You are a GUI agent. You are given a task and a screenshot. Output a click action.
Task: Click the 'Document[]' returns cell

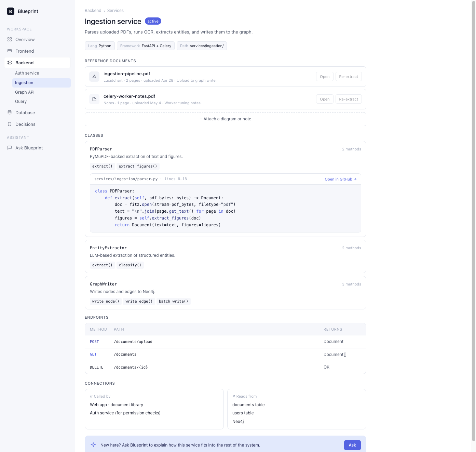335,355
